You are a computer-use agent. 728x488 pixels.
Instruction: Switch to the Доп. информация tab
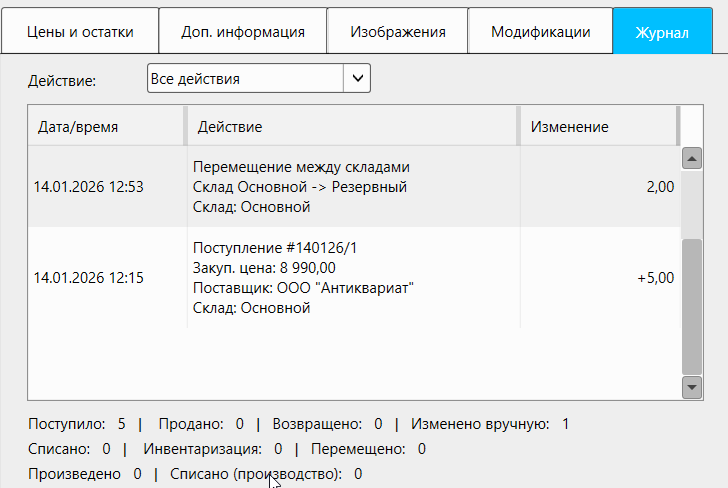coord(243,32)
